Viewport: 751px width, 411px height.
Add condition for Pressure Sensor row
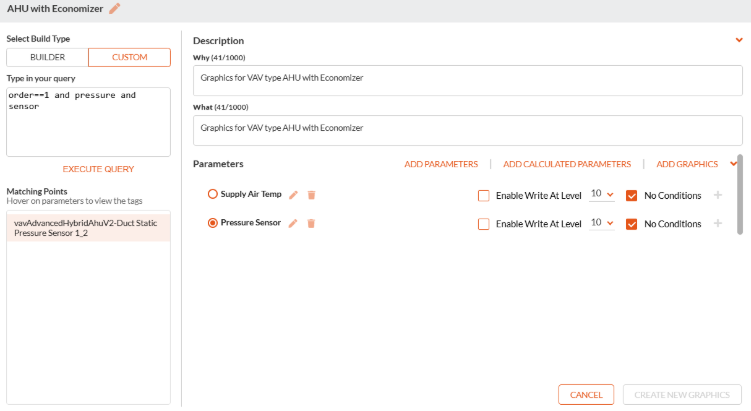717,223
